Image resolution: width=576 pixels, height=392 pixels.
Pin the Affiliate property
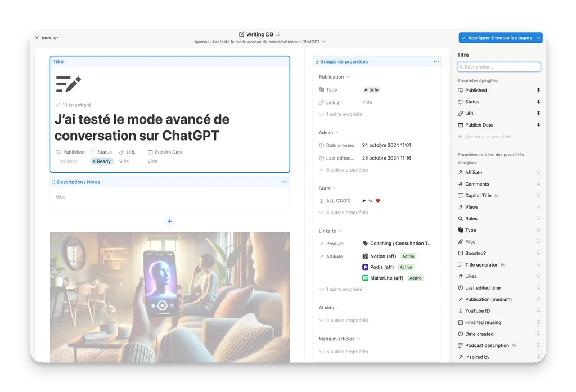pyautogui.click(x=538, y=172)
